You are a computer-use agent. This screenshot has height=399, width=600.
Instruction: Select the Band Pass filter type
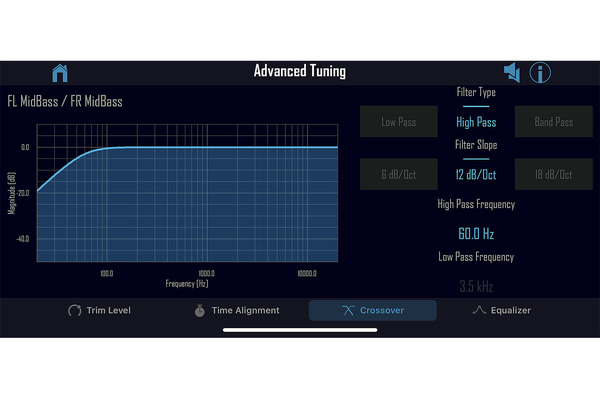(554, 122)
